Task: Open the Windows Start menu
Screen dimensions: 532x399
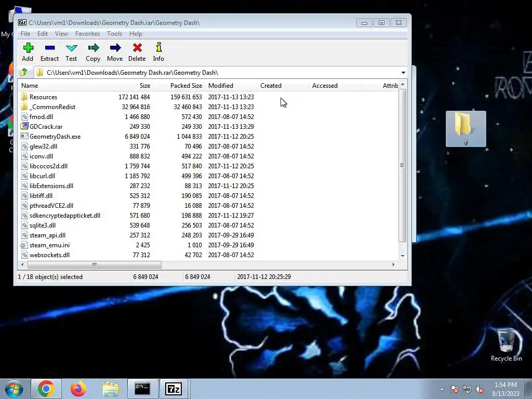Action: (14, 389)
